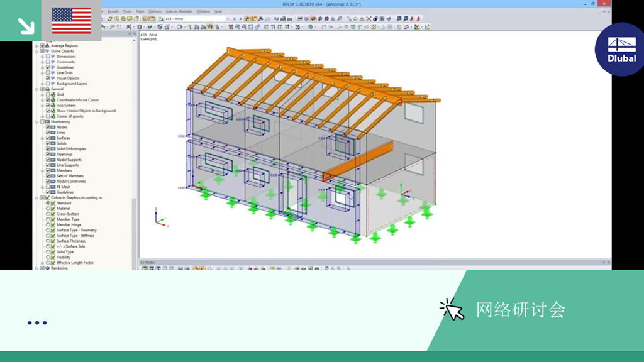Select Nodal Constraints row

click(71, 182)
